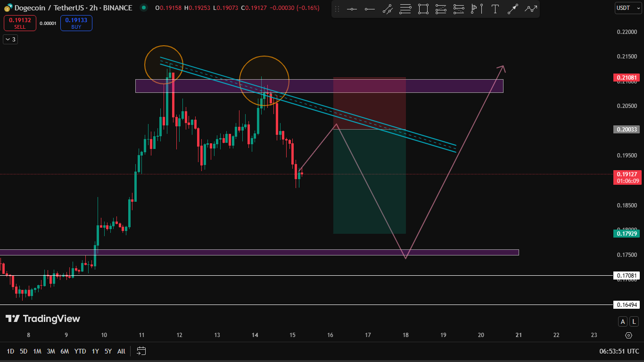Toggle auto scale A button

[x=623, y=321]
